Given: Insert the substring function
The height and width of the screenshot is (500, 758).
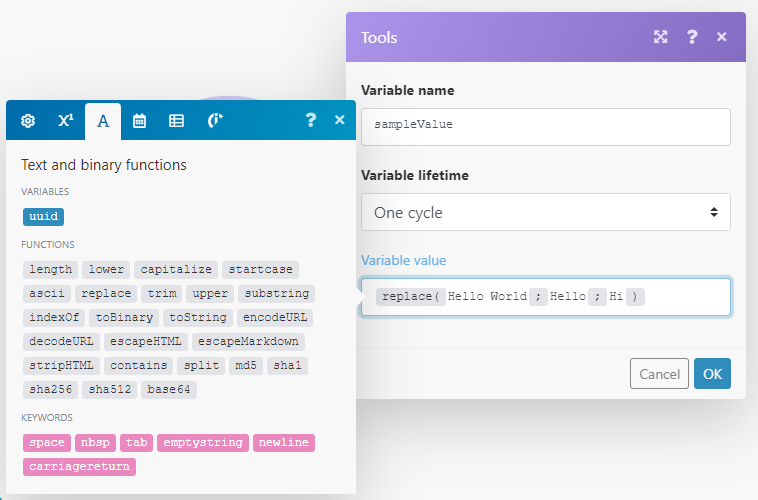Looking at the screenshot, I should 277,294.
